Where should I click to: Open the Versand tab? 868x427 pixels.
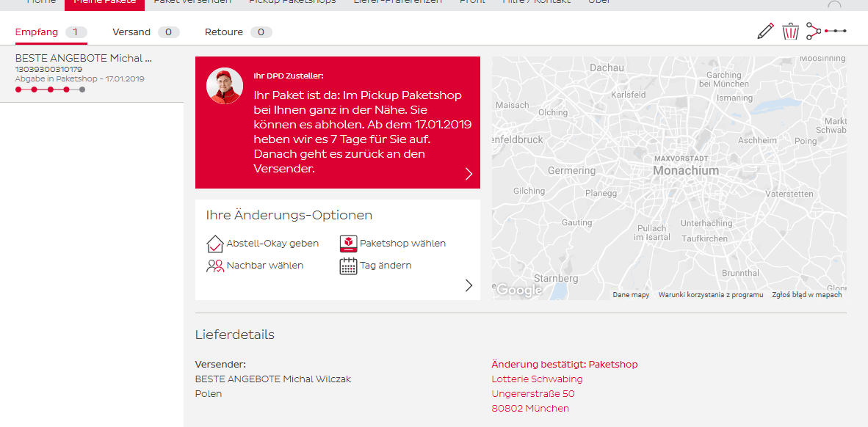(x=131, y=32)
